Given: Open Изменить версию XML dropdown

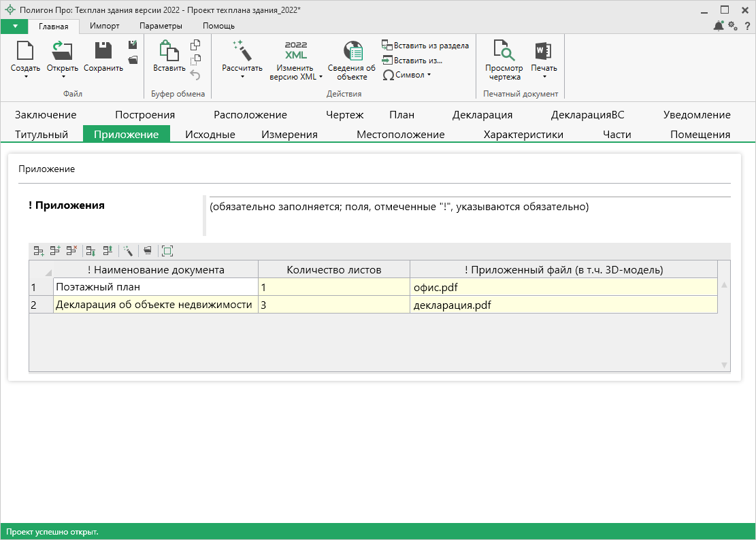Looking at the screenshot, I should (x=321, y=77).
